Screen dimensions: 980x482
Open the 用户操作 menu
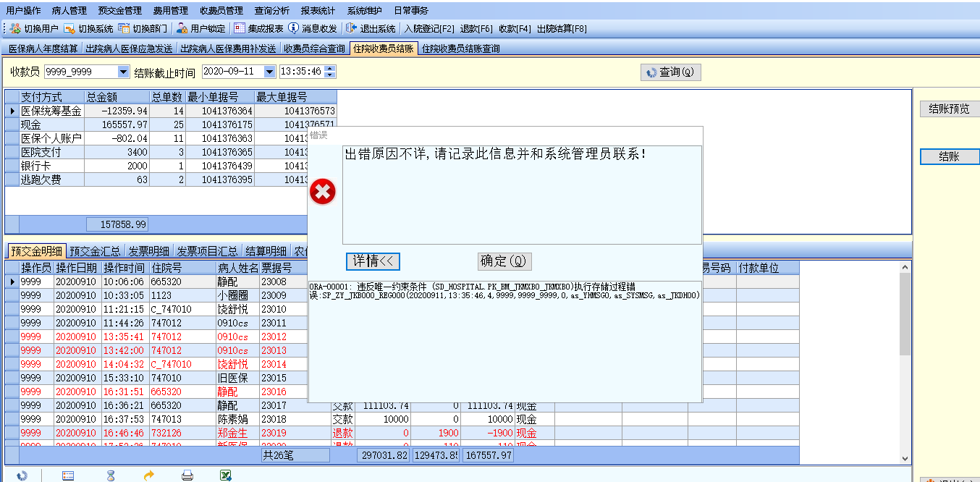click(23, 11)
